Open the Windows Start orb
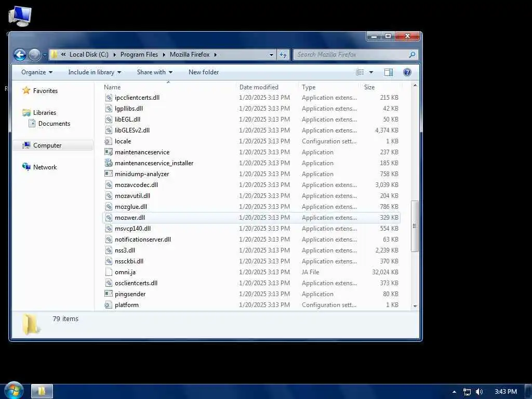 (14, 391)
